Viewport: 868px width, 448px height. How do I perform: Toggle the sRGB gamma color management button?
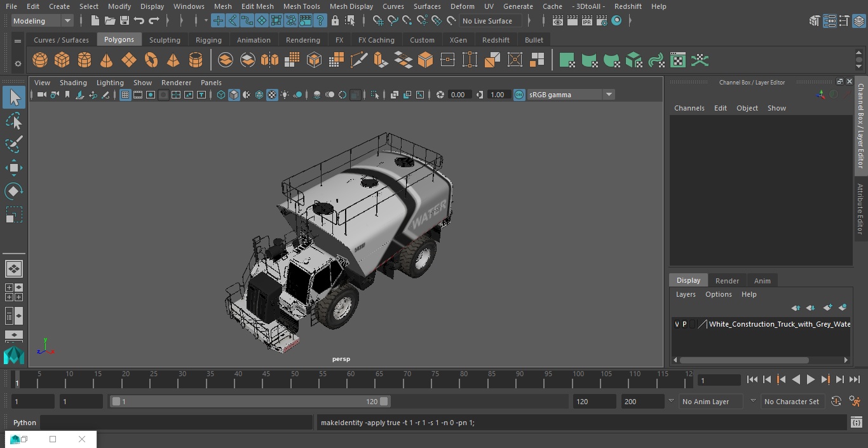point(519,95)
